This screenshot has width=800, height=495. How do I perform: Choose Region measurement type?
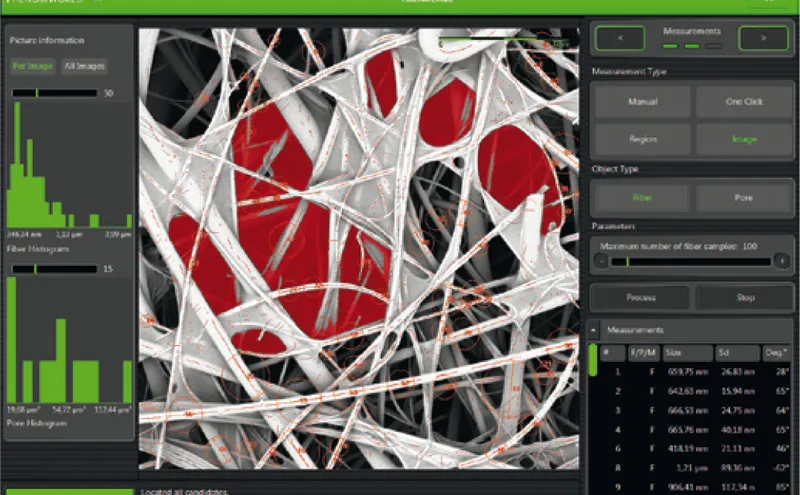pos(641,139)
